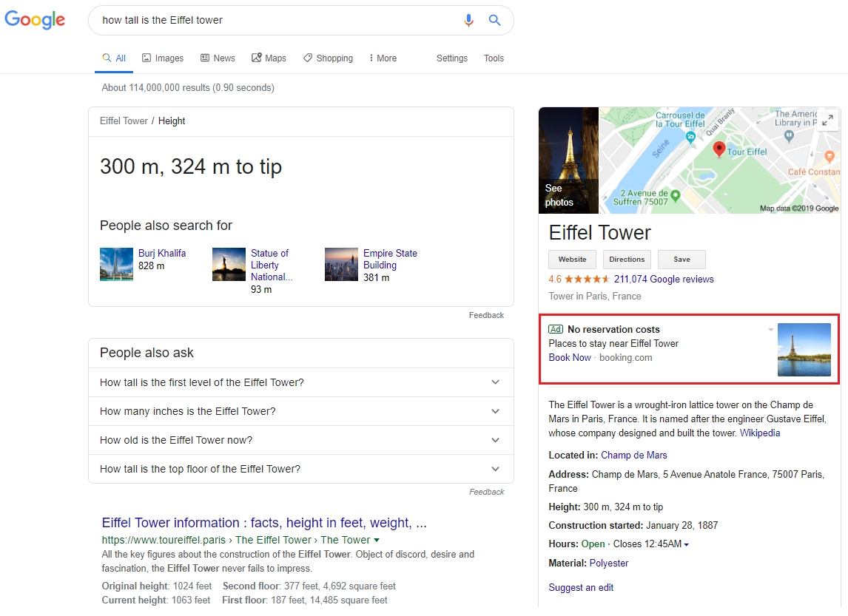Click the Save button
The width and height of the screenshot is (848, 616).
[x=682, y=260]
